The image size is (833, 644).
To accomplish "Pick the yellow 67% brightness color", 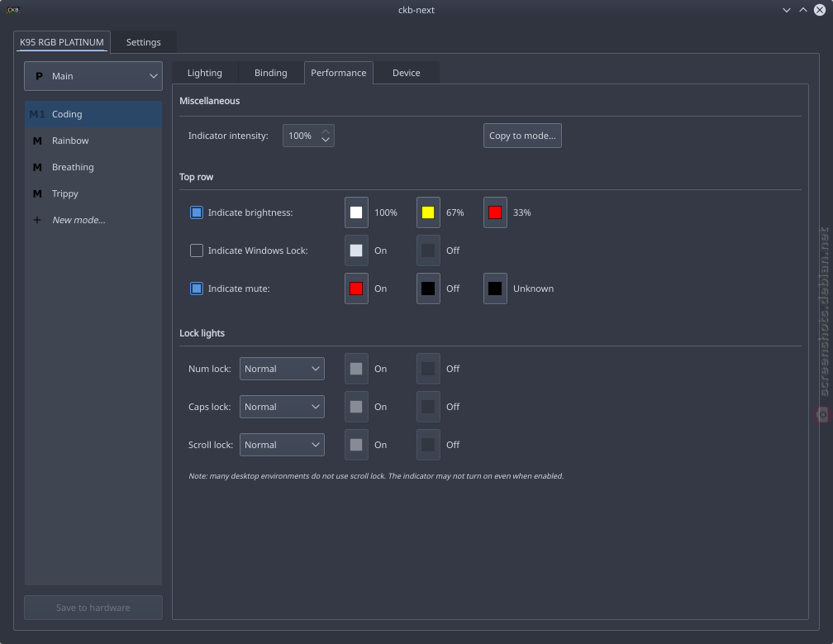I will pyautogui.click(x=428, y=212).
